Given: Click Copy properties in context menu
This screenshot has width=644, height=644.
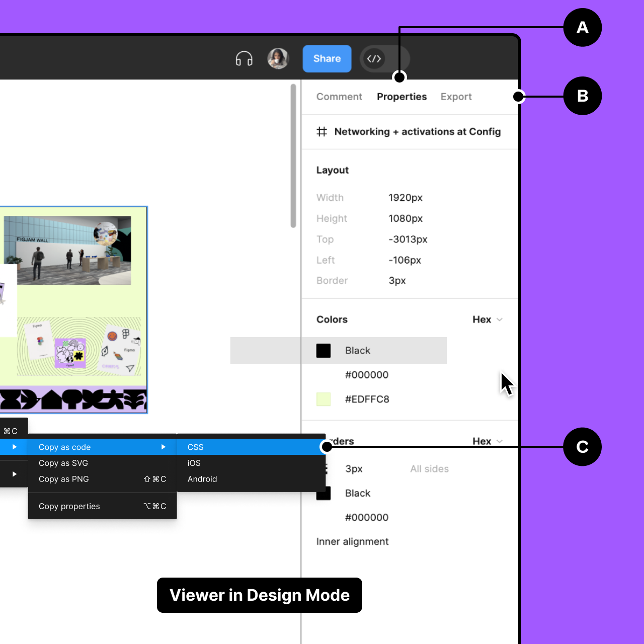Looking at the screenshot, I should click(x=69, y=507).
